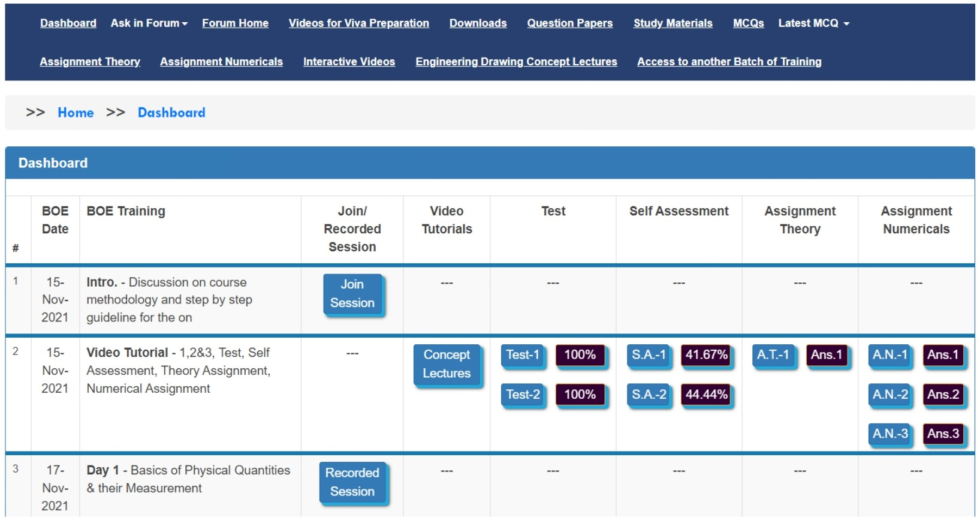Open numerical assignment A.N.-3
The height and width of the screenshot is (526, 980).
(890, 434)
